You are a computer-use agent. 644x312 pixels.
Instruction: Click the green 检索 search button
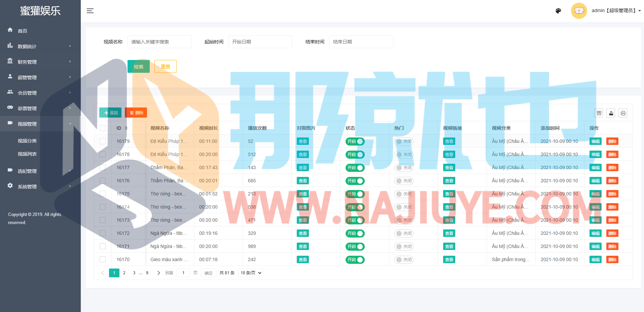139,66
